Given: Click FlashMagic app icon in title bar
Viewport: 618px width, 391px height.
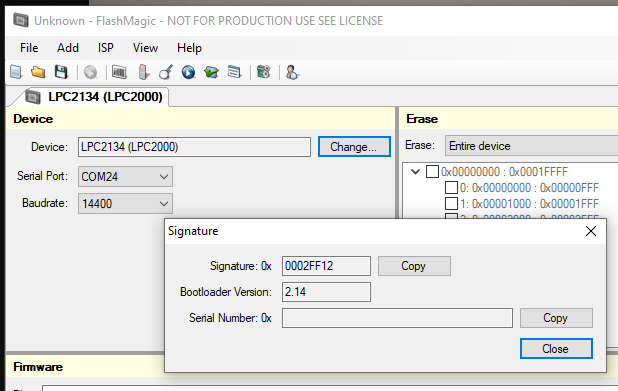Looking at the screenshot, I should (21, 20).
